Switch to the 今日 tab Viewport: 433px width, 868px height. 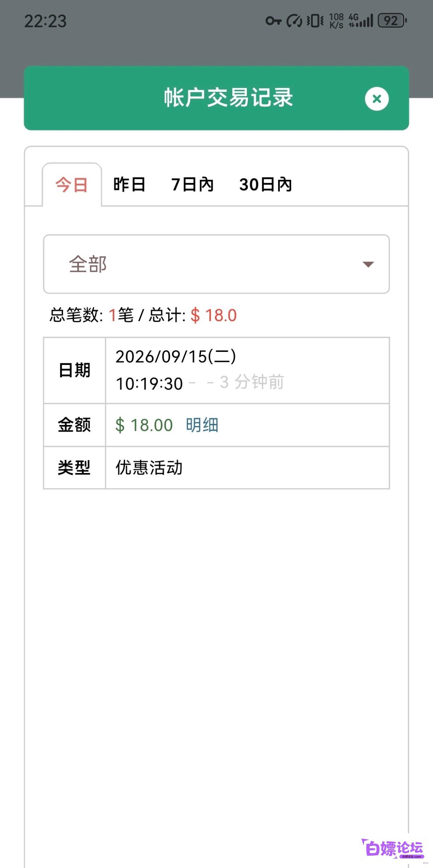click(72, 185)
